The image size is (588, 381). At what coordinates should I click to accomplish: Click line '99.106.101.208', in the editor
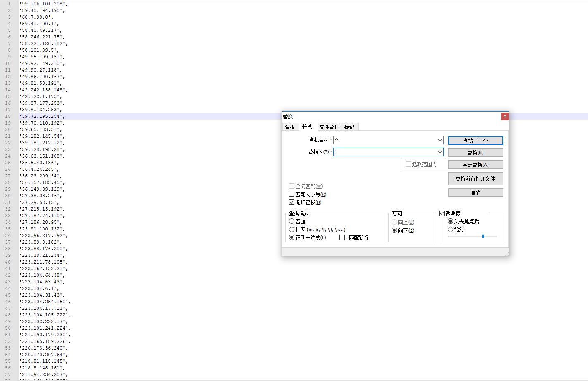click(44, 4)
